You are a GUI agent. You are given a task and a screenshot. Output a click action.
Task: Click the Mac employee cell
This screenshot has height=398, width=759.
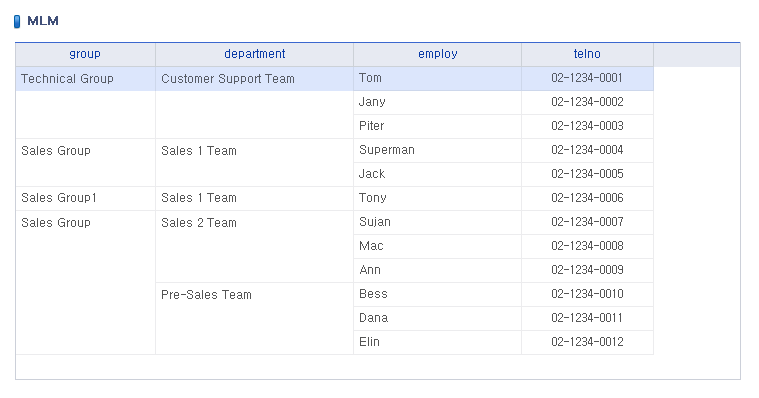(438, 246)
